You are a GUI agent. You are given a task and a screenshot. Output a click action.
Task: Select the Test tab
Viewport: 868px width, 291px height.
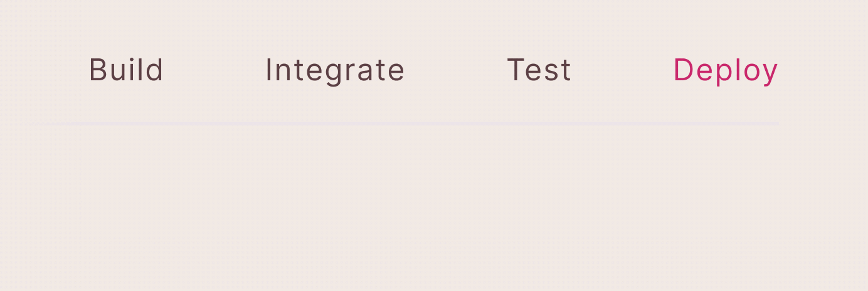539,70
